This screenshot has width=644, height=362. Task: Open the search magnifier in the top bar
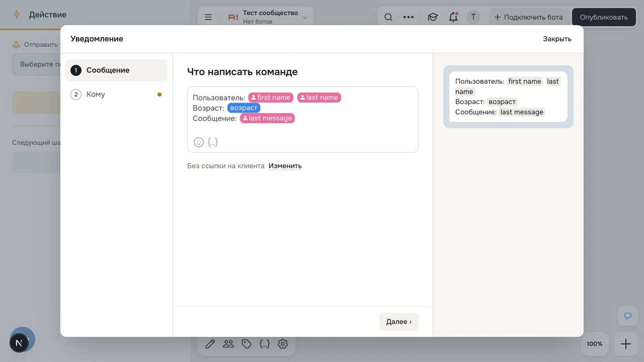pyautogui.click(x=388, y=17)
